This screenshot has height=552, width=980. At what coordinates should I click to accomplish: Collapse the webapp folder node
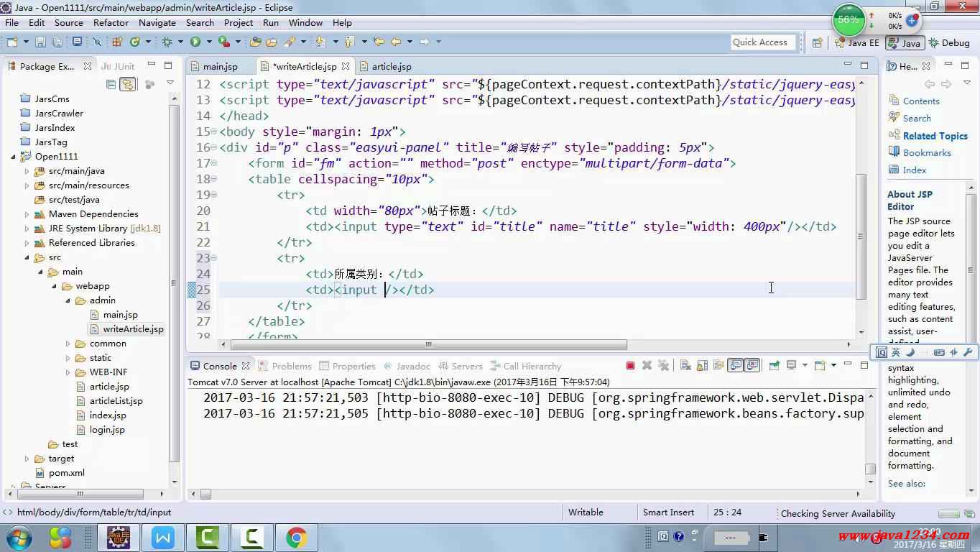(x=55, y=286)
